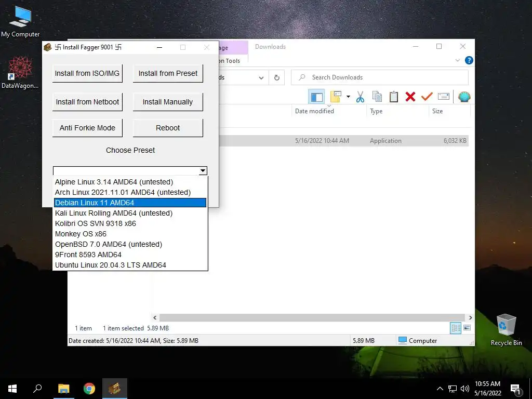This screenshot has width=532, height=399.
Task: Toggle the preview pane icon in Explorer
Action: [316, 97]
